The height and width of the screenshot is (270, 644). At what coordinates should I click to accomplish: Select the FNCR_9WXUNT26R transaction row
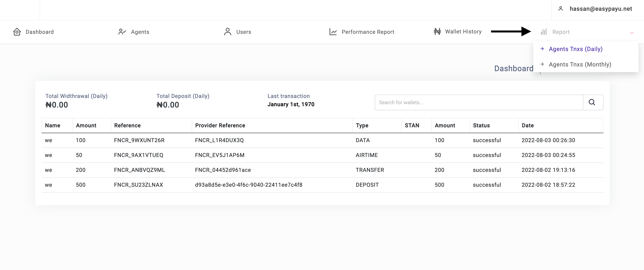tap(139, 140)
